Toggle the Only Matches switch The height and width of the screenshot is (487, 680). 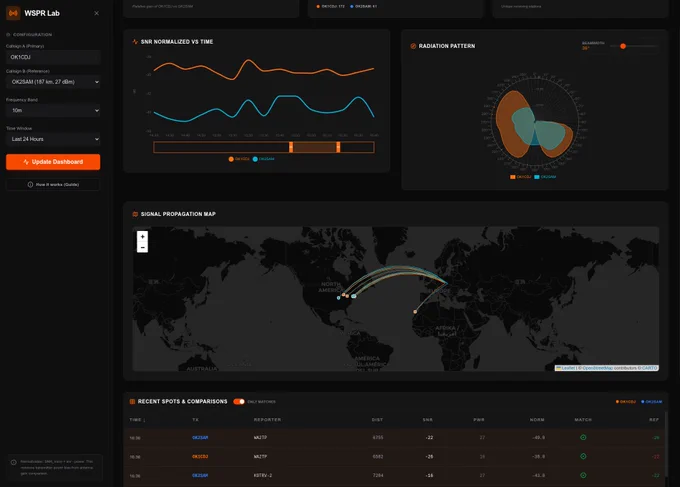(x=239, y=402)
